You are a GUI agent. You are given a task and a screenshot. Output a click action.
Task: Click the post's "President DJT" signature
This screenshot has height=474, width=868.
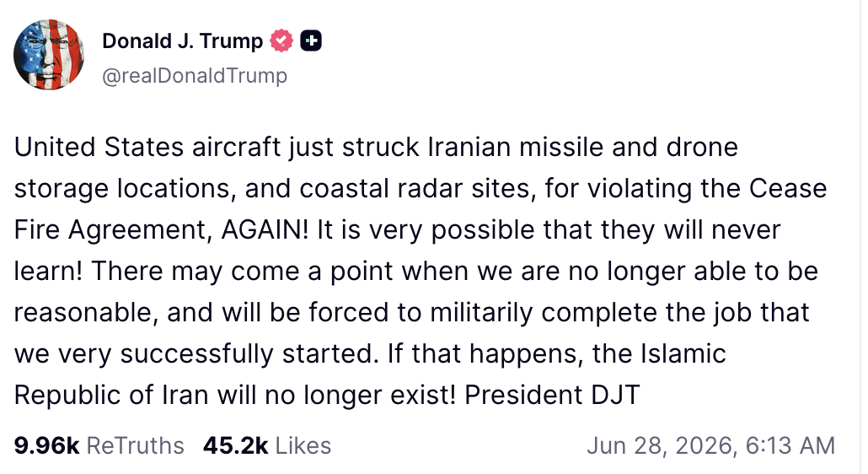click(552, 396)
